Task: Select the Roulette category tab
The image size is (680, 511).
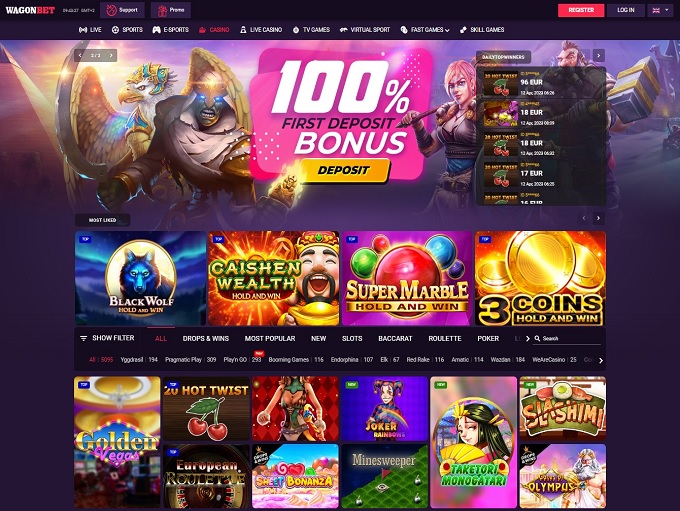Action: [x=445, y=338]
